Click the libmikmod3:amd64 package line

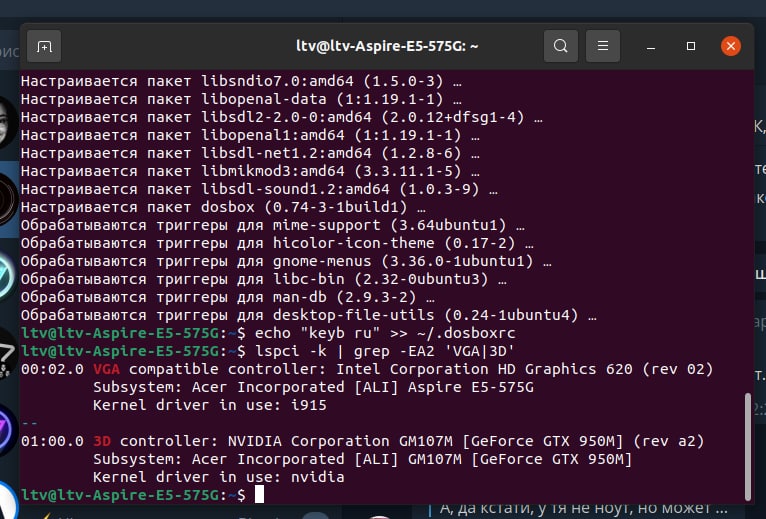click(250, 171)
